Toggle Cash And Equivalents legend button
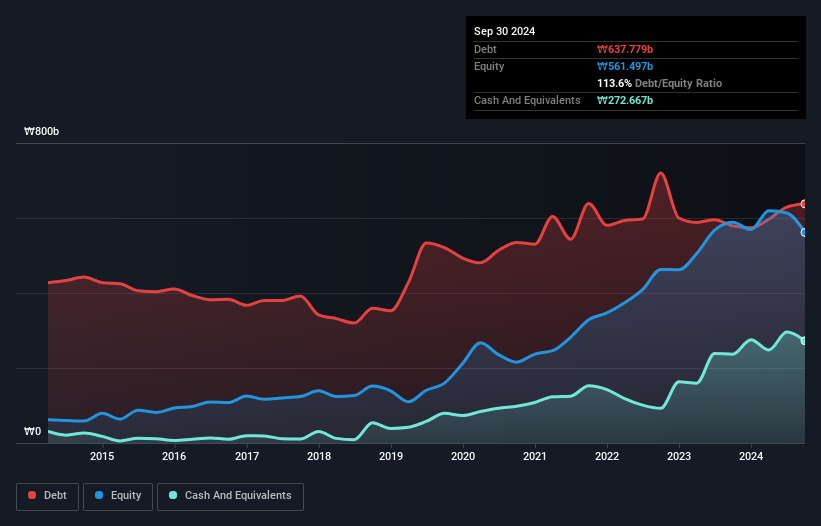 [x=230, y=496]
